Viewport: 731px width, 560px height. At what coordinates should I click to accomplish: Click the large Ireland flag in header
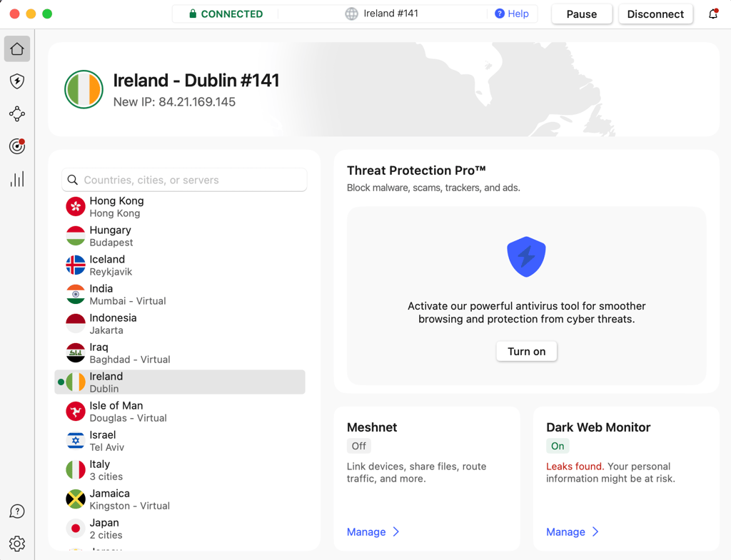pyautogui.click(x=84, y=89)
